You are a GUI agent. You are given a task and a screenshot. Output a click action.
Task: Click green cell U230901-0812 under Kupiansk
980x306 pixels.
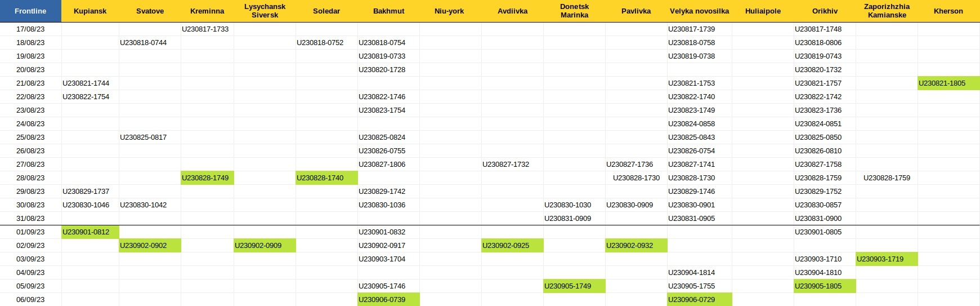click(90, 232)
